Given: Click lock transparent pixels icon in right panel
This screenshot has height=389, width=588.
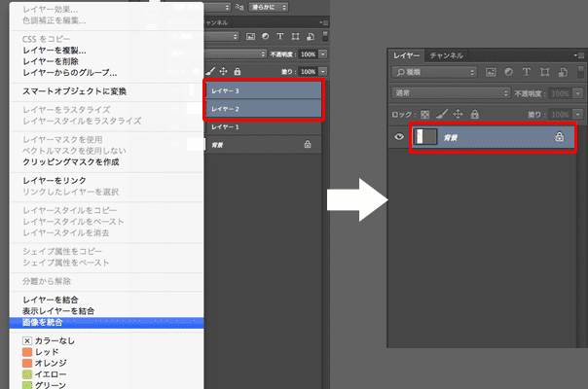Looking at the screenshot, I should tap(424, 114).
